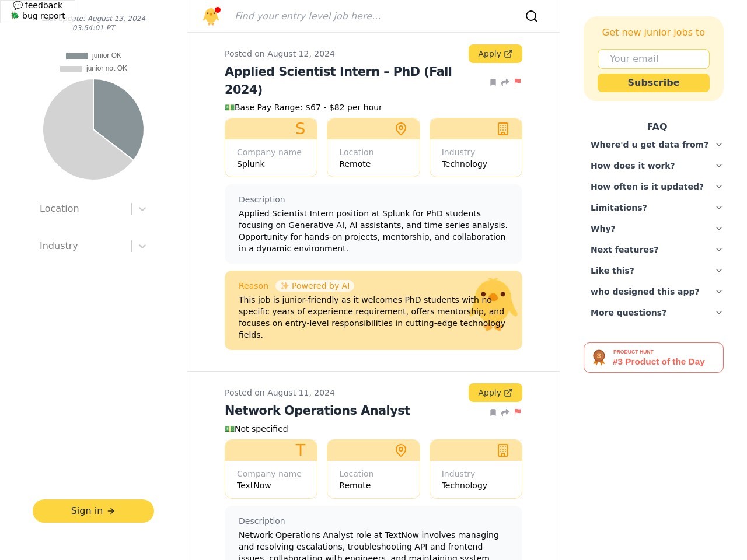Expand who designed this app? FAQ
Image resolution: width=747 pixels, height=560 pixels.
coord(657,292)
